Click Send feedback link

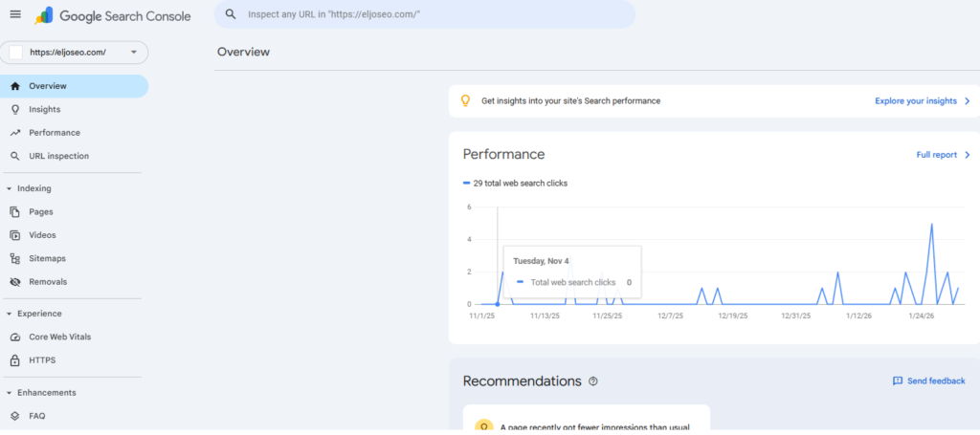tap(936, 381)
